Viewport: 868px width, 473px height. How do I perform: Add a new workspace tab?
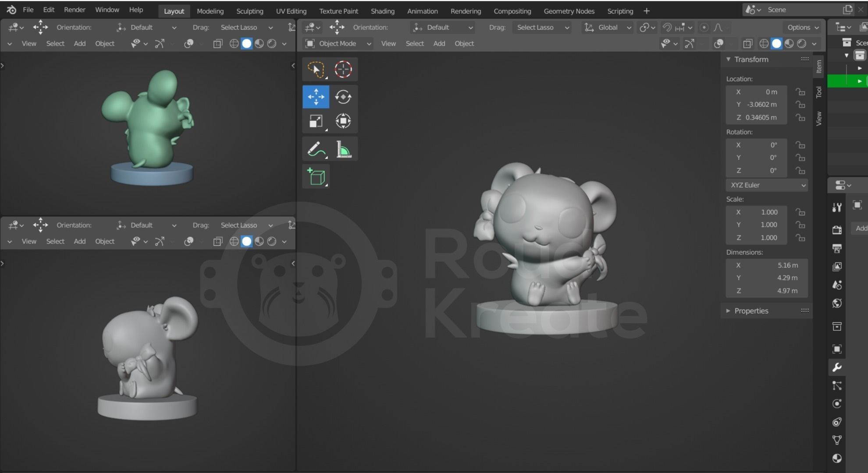click(x=647, y=11)
